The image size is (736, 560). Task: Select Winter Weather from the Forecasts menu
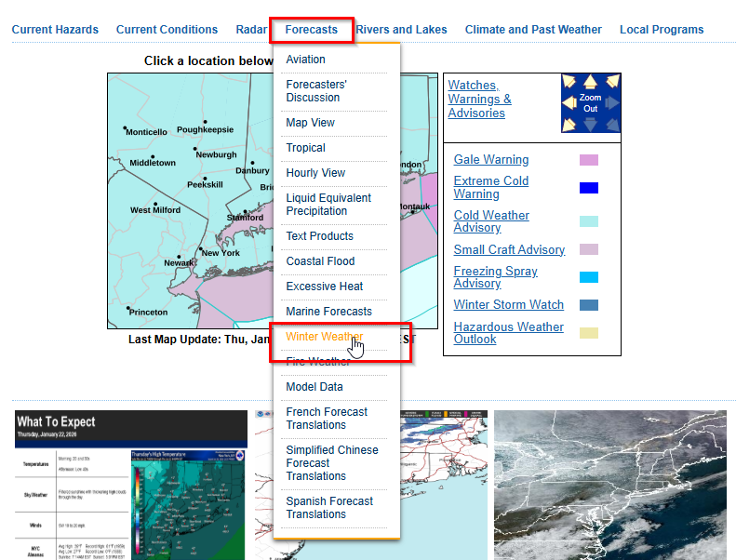coord(324,337)
